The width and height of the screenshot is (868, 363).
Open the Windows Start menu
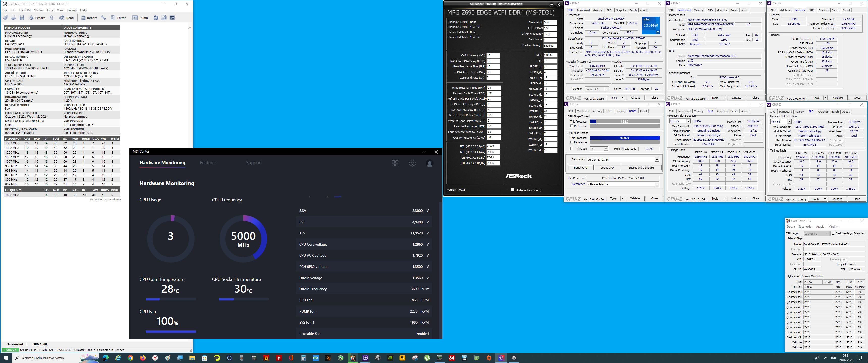pyautogui.click(x=6, y=358)
